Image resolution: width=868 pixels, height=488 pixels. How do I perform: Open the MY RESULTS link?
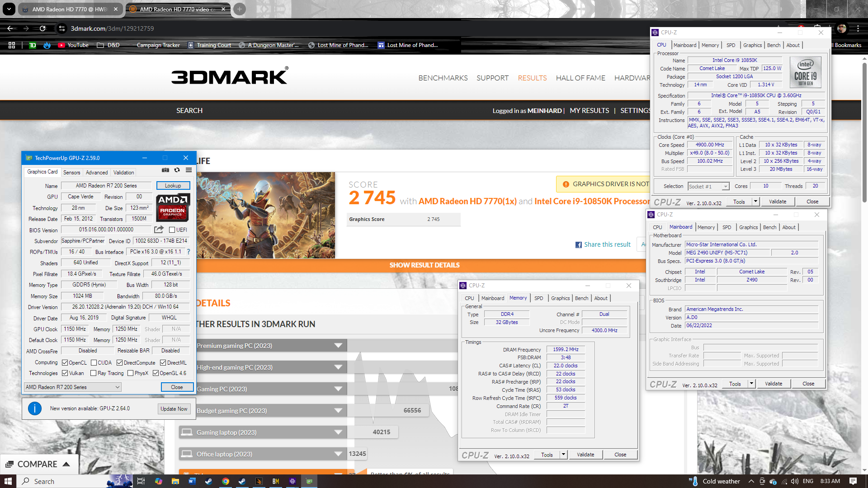tap(589, 111)
